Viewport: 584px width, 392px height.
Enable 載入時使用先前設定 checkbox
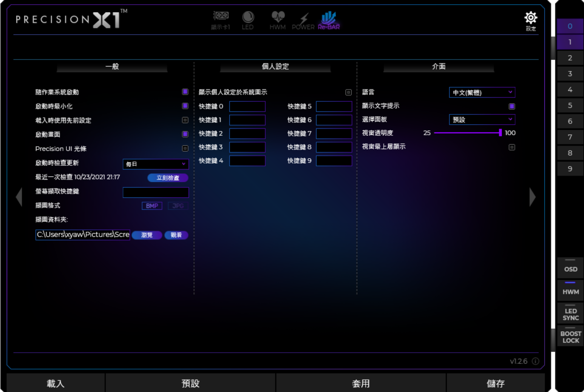click(x=185, y=120)
